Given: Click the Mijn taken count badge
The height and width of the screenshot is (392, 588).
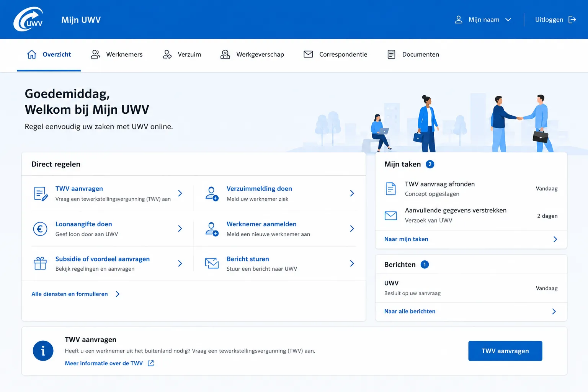Looking at the screenshot, I should (430, 164).
